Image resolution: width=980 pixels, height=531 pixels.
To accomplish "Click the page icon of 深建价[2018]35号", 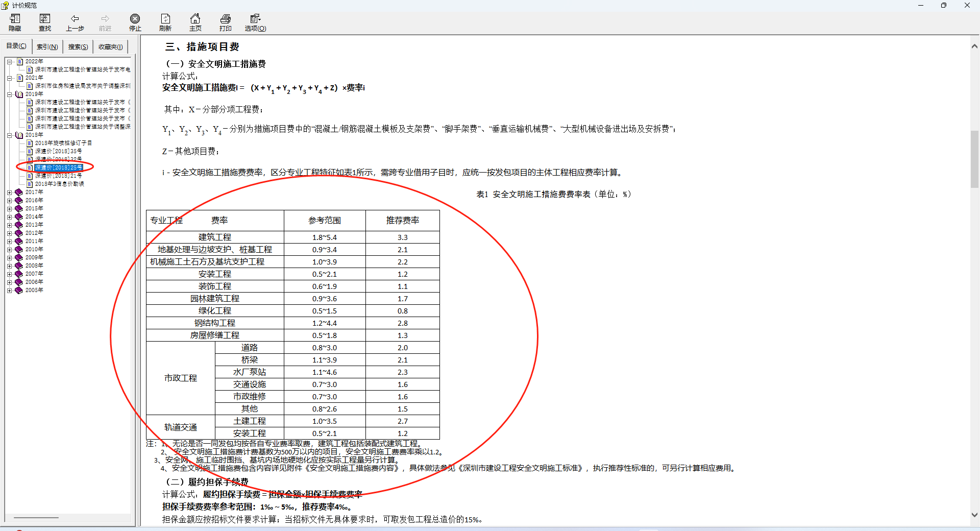I will 30,152.
